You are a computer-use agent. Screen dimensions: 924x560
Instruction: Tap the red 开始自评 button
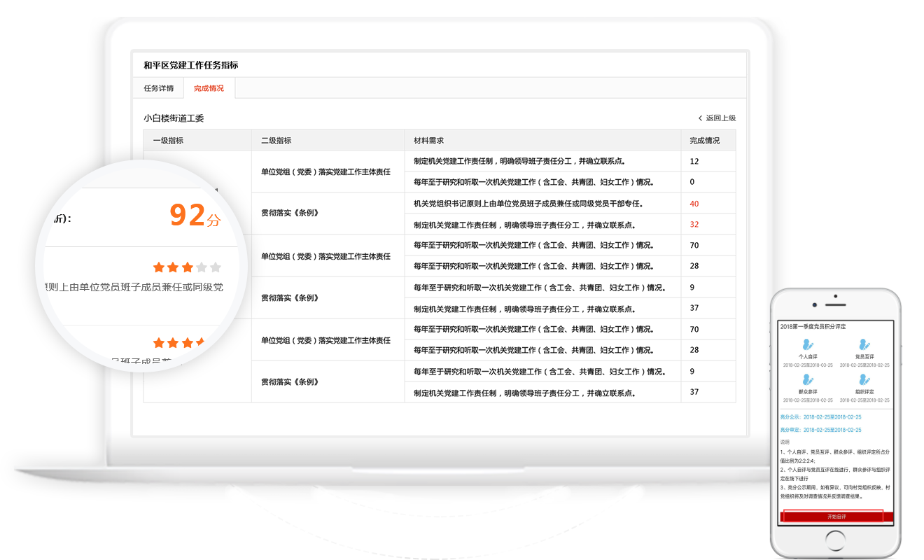click(x=836, y=517)
